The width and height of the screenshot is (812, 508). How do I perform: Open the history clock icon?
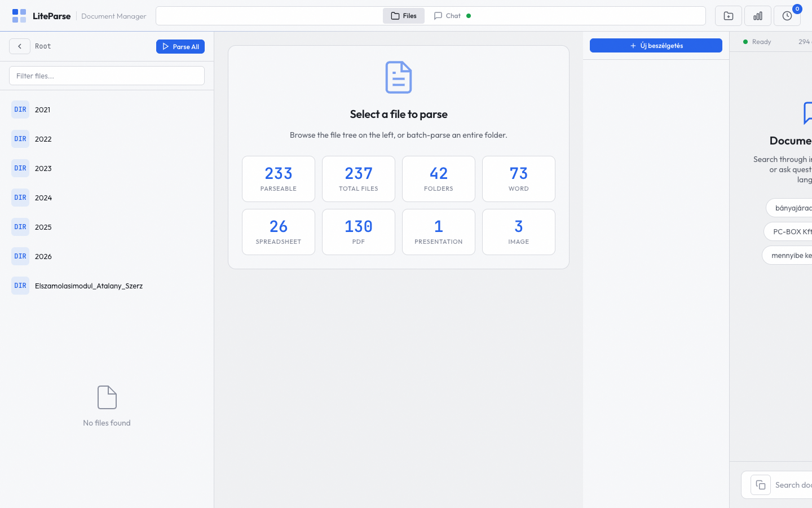coord(787,16)
